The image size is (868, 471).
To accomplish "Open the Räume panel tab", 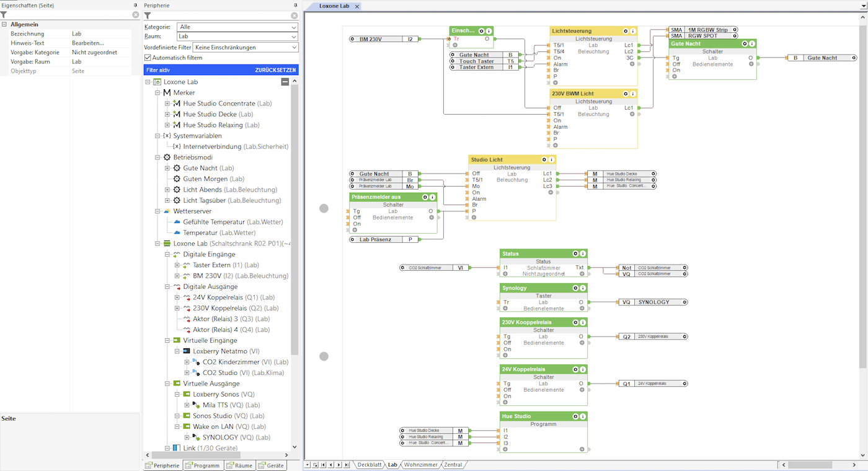I will 240,465.
